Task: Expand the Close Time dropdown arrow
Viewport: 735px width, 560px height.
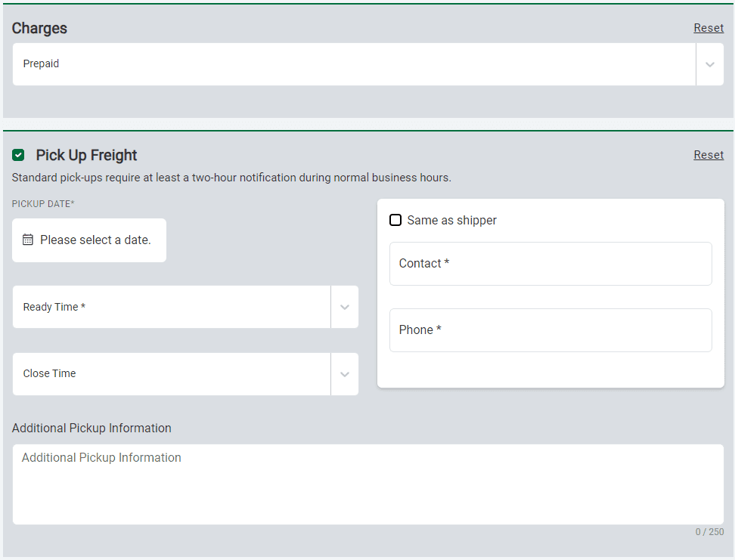Action: coord(345,373)
